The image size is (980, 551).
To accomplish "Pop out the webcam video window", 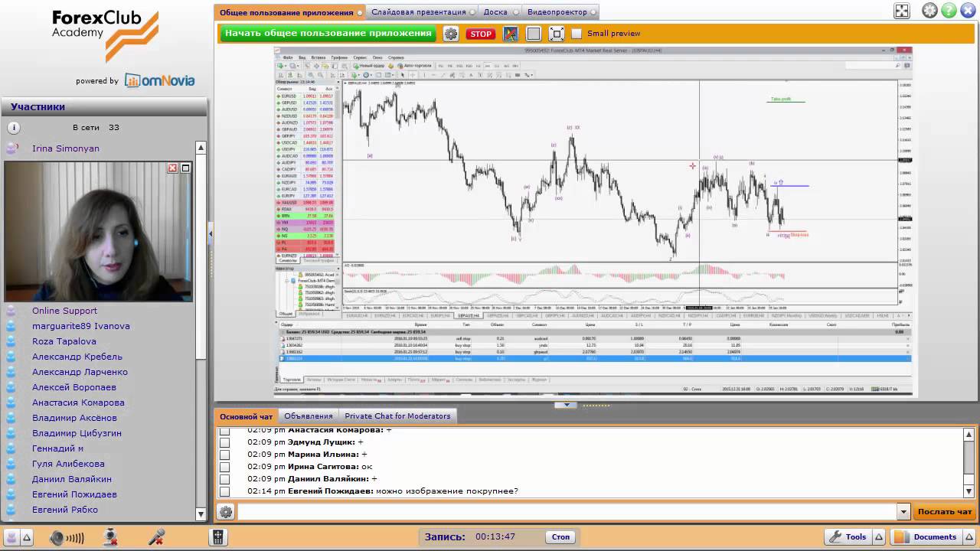I will tap(185, 168).
